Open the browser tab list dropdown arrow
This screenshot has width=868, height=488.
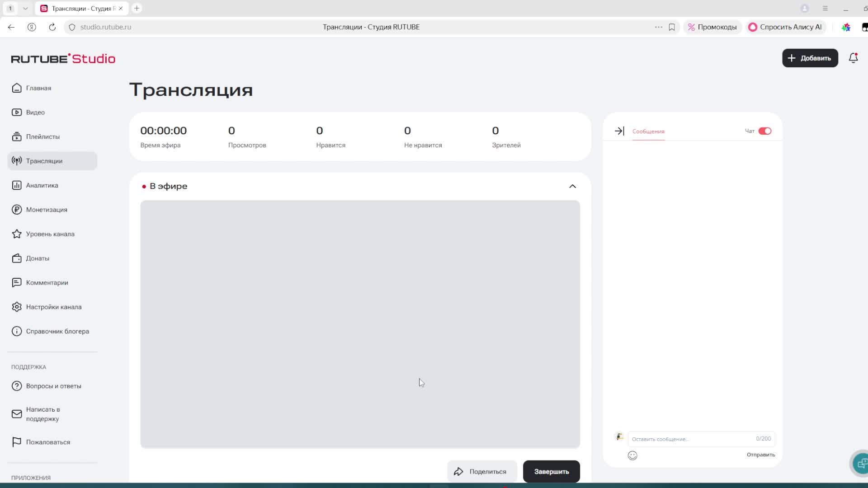(25, 8)
